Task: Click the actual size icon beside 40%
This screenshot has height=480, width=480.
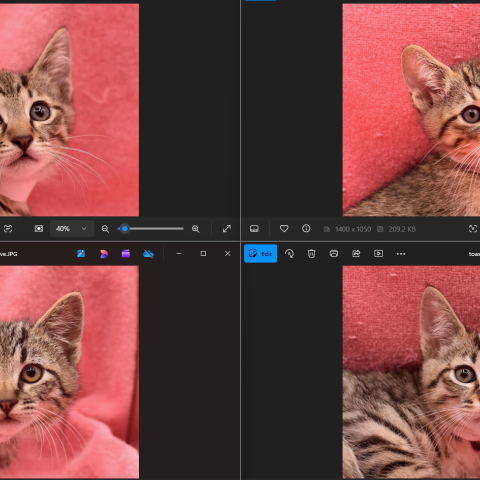Action: coord(39,229)
